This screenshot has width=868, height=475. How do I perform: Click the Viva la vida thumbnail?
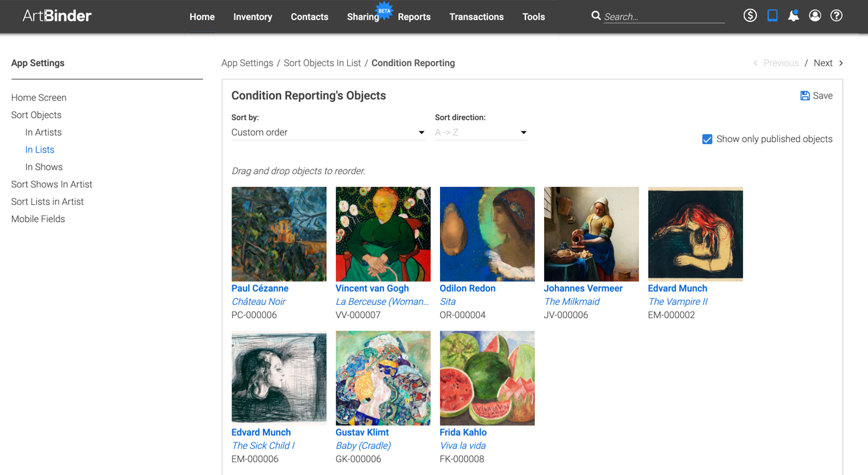487,378
